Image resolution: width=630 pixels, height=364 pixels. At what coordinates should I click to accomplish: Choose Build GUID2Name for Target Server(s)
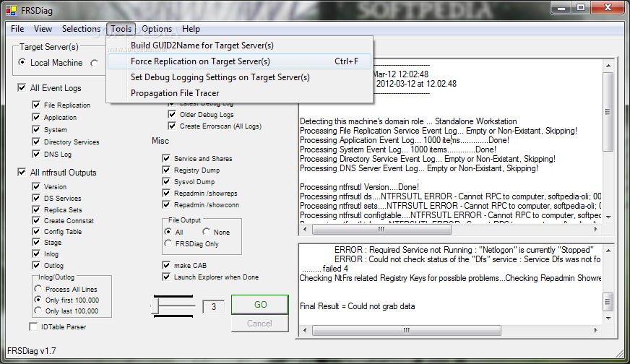point(239,45)
